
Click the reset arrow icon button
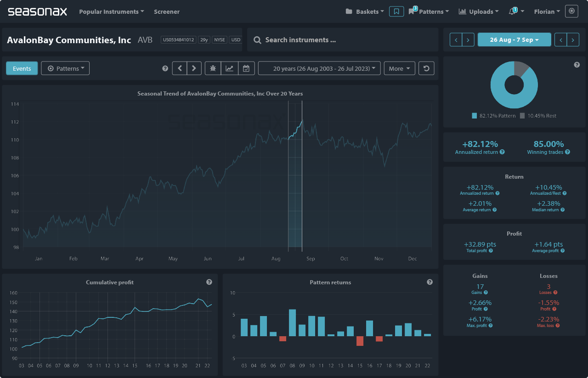427,68
